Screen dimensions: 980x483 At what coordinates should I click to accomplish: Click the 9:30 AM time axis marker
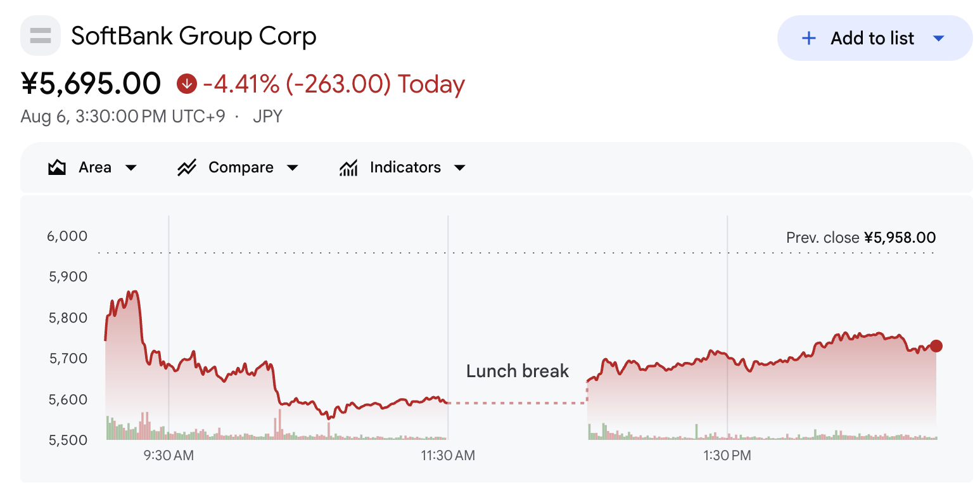pyautogui.click(x=169, y=455)
